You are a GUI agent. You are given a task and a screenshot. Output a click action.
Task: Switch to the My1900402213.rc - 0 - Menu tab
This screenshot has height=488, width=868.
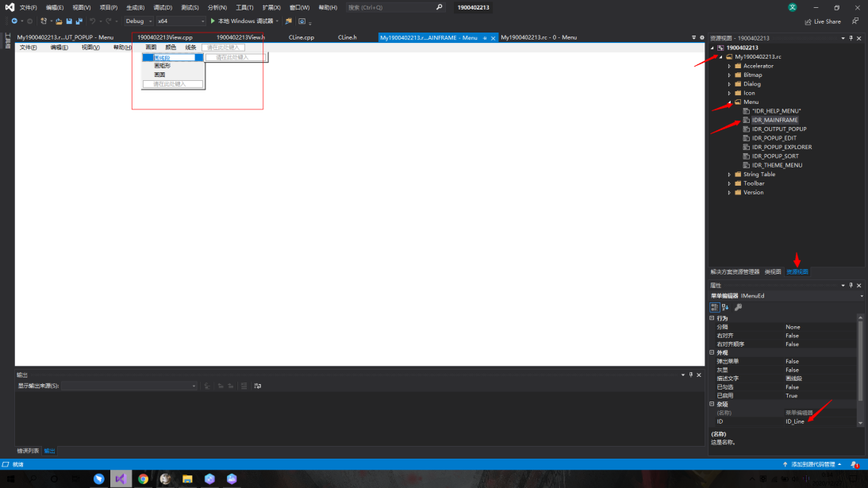tap(539, 37)
